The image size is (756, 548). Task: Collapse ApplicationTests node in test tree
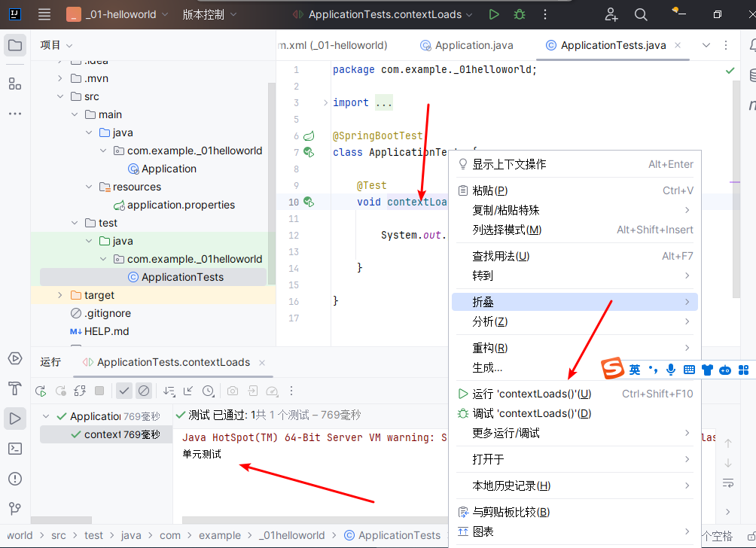[46, 416]
